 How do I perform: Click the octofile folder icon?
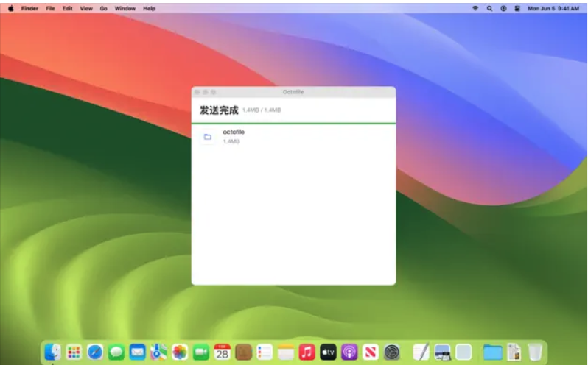(207, 137)
